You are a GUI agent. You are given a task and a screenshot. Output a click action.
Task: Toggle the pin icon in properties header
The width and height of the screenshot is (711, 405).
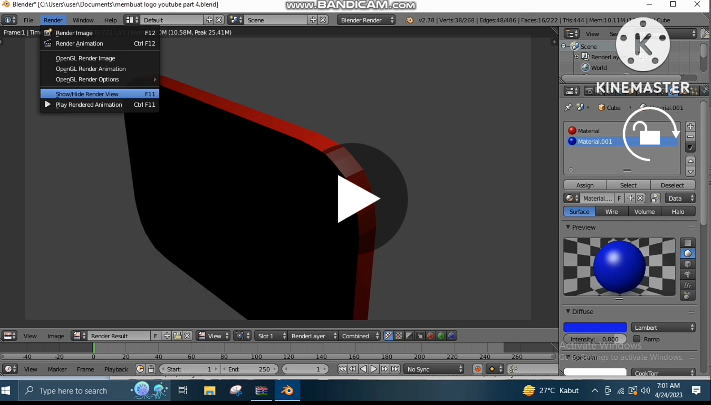(x=568, y=107)
